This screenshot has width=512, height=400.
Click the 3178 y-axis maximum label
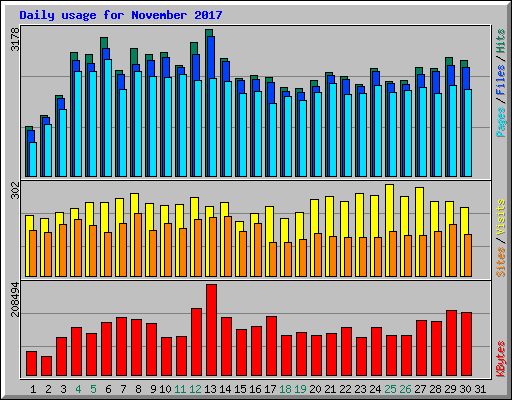pyautogui.click(x=15, y=39)
